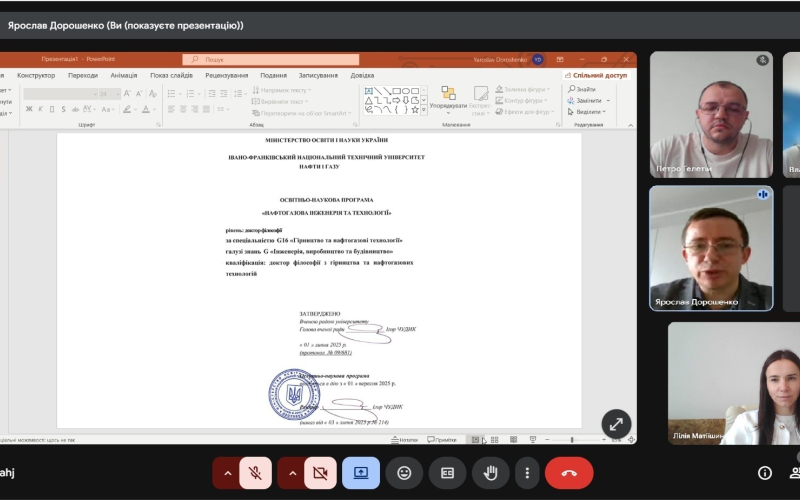Image resolution: width=800 pixels, height=500 pixels.
Task: Open the font size dropdown showing 24
Action: [110, 94]
